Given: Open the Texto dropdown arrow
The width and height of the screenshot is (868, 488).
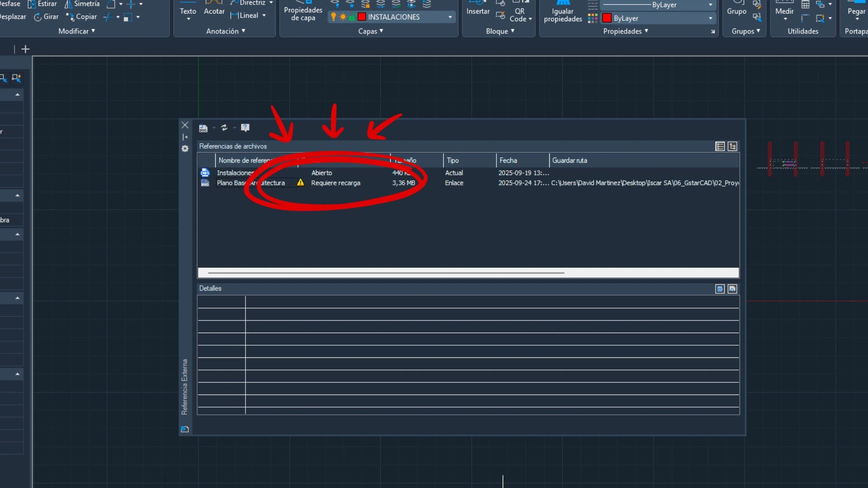Looking at the screenshot, I should point(189,19).
